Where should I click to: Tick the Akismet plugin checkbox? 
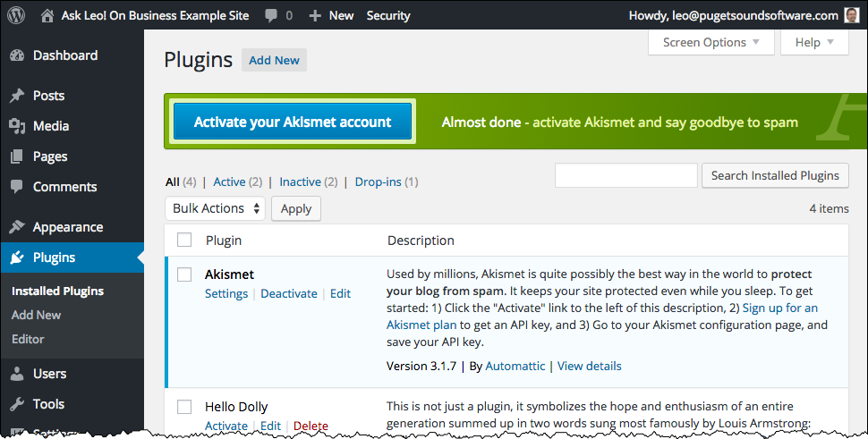pyautogui.click(x=184, y=274)
